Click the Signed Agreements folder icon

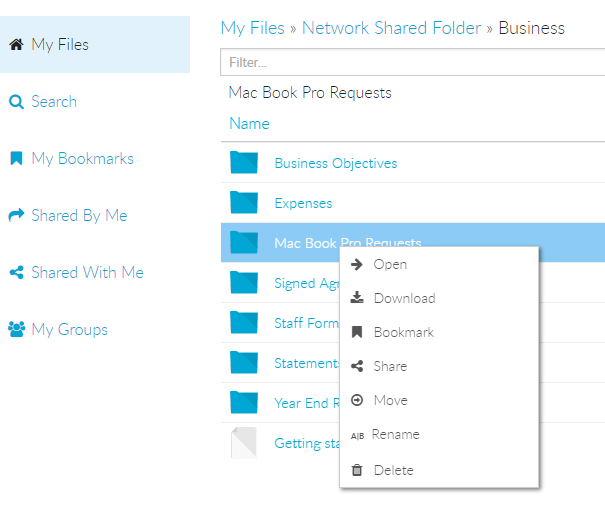coord(244,282)
